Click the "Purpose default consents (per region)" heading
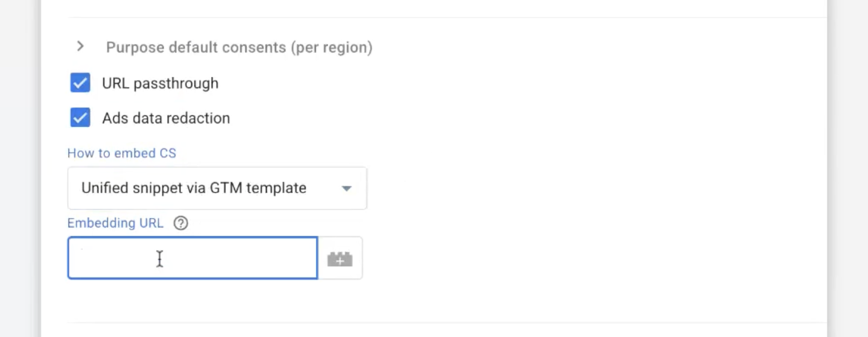 pyautogui.click(x=238, y=47)
